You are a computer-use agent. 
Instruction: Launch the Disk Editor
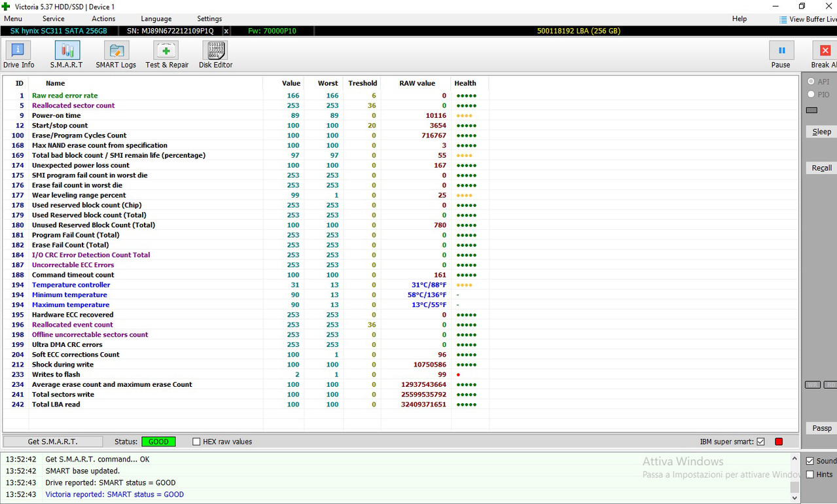[215, 55]
